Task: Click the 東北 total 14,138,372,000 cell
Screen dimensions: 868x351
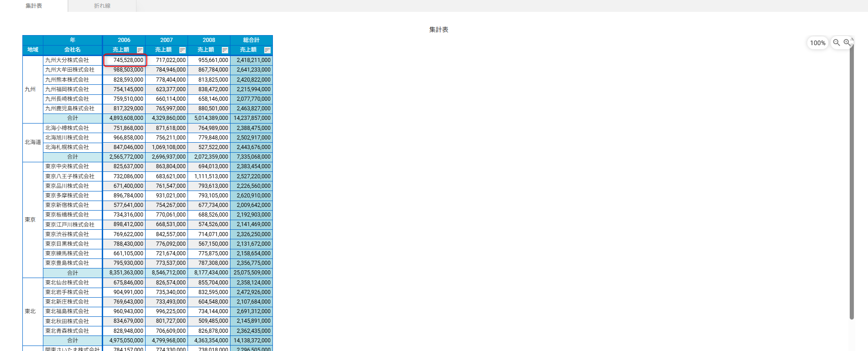Action: 252,341
